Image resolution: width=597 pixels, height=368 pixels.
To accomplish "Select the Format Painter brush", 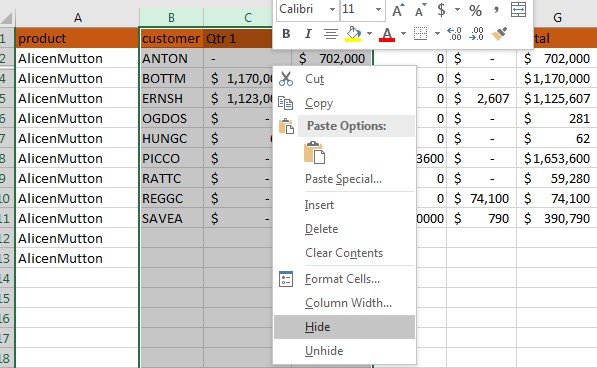I will tap(499, 34).
